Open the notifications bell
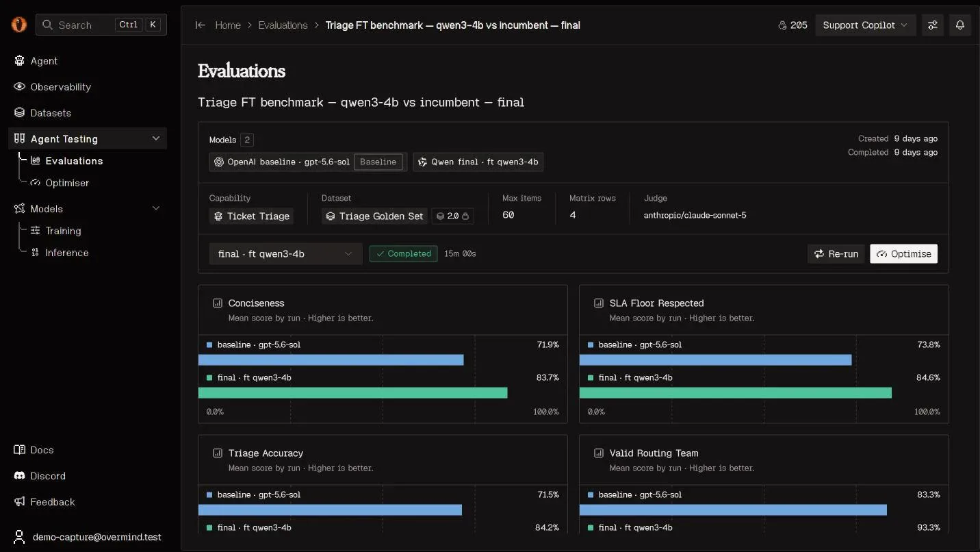Screen dimensions: 980x552 [x=960, y=25]
